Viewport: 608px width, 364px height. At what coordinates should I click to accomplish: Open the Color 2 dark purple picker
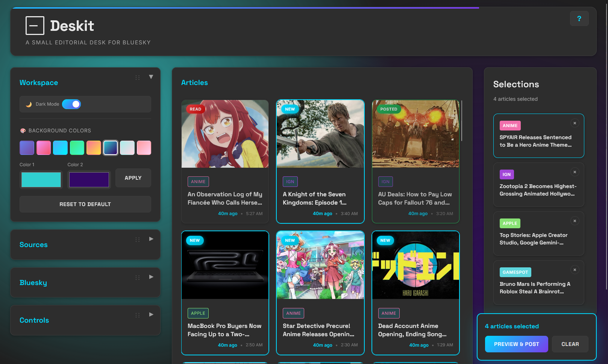[x=89, y=180]
